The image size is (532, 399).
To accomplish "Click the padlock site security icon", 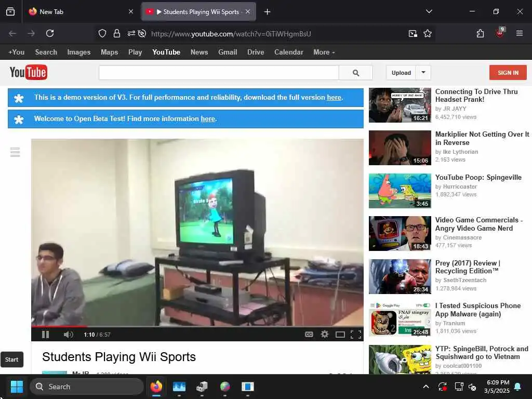I will pyautogui.click(x=117, y=33).
